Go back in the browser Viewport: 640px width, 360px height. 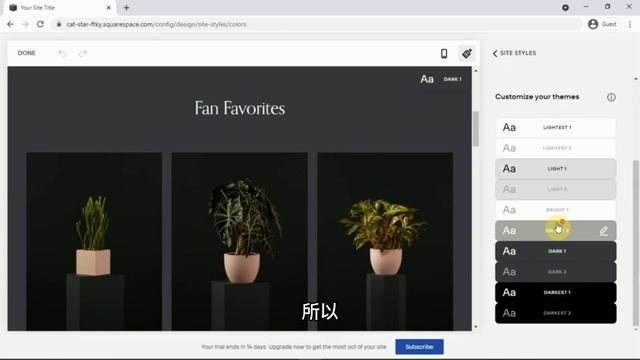pos(10,24)
